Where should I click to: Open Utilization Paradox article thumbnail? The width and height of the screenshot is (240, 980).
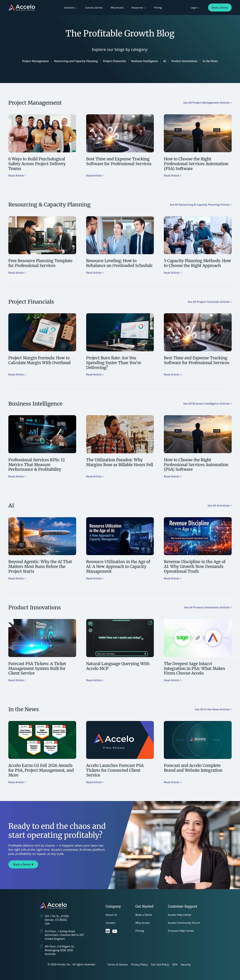coord(120,434)
